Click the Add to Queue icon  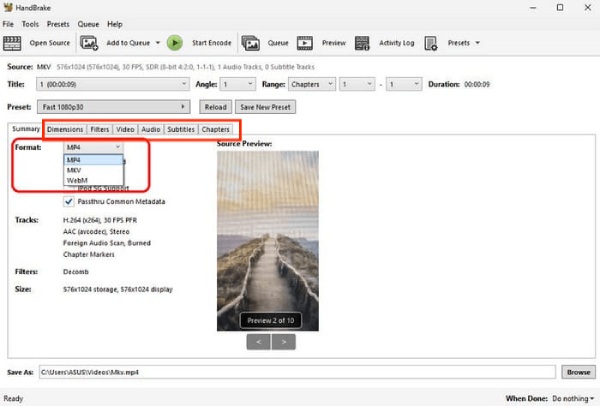89,43
